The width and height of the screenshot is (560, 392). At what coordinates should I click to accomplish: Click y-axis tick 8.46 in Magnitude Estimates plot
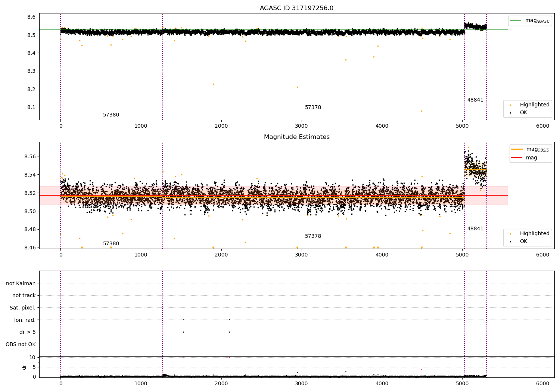[x=30, y=248]
